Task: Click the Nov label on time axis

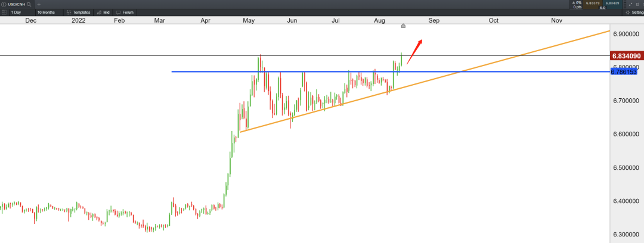Action: coord(556,20)
